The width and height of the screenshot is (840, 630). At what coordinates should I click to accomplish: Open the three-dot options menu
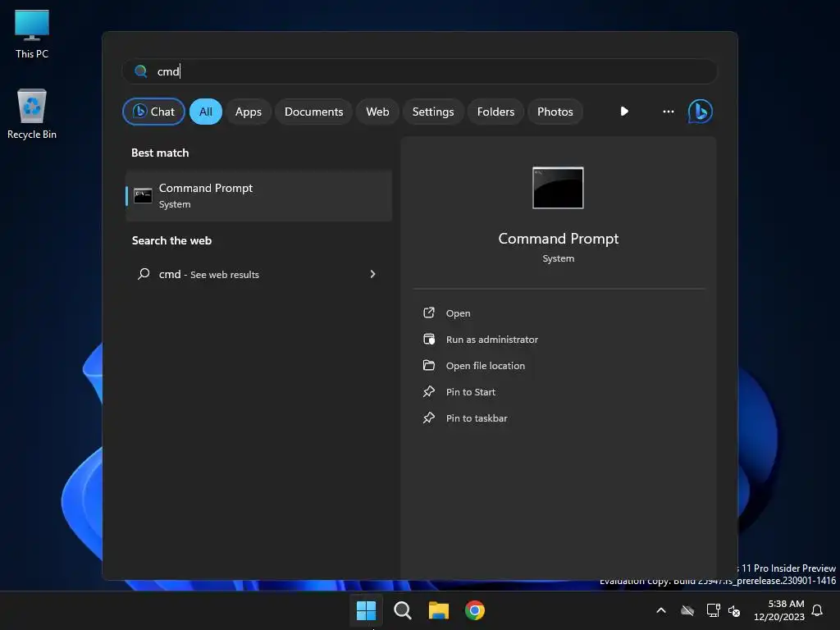668,112
